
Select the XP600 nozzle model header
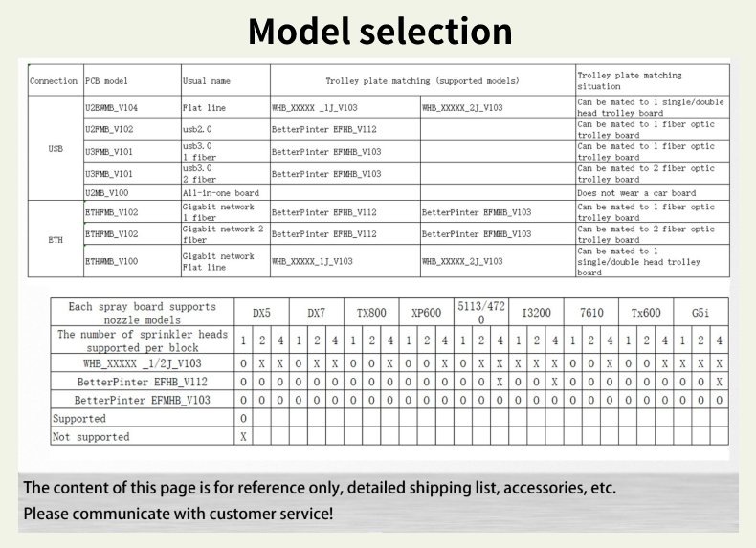pyautogui.click(x=426, y=313)
